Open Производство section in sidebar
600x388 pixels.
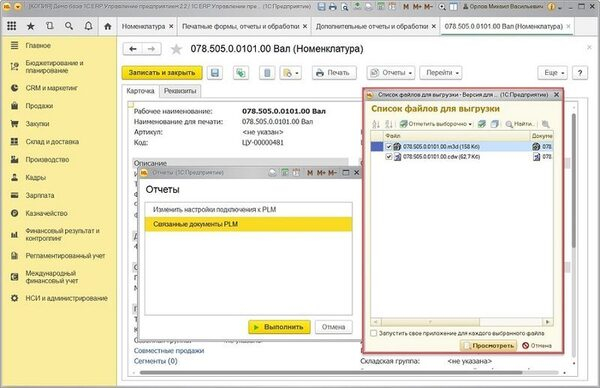[x=47, y=160]
